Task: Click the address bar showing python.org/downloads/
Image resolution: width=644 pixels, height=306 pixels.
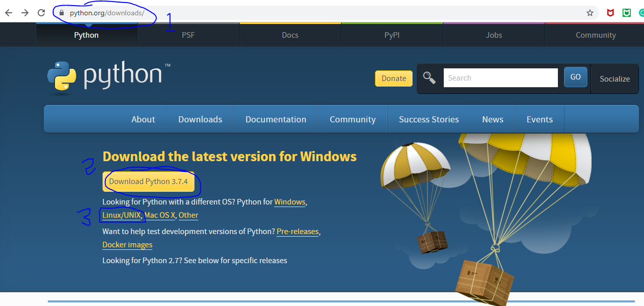Action: pos(326,13)
